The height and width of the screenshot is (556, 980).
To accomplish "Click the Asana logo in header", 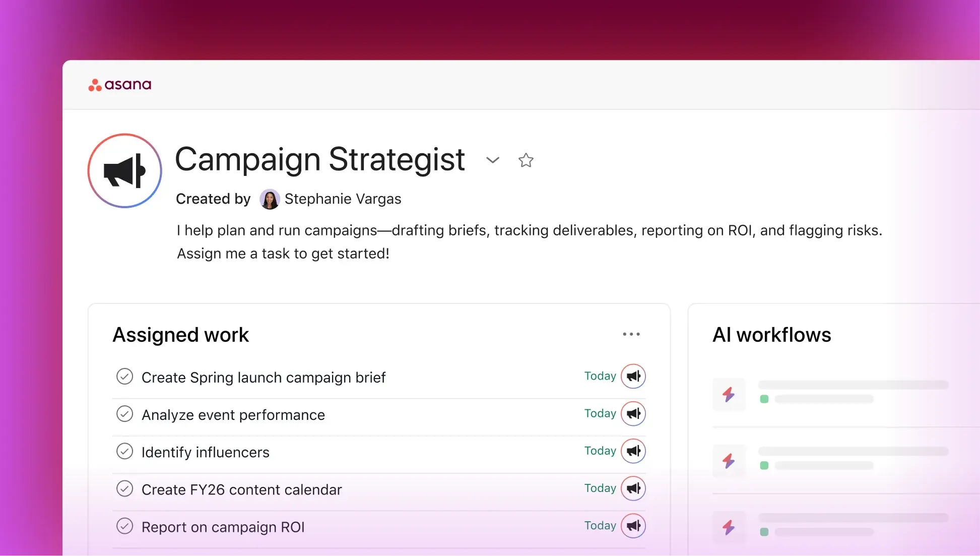I will (x=120, y=85).
